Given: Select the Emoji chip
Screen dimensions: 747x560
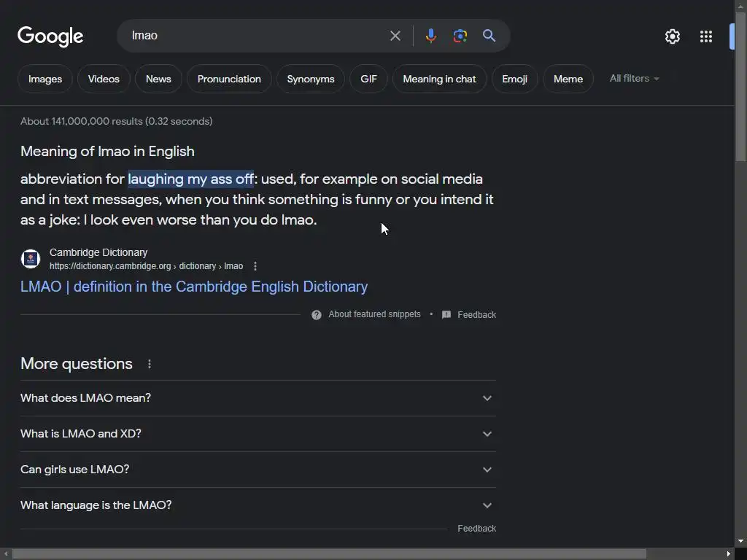Looking at the screenshot, I should pyautogui.click(x=514, y=79).
